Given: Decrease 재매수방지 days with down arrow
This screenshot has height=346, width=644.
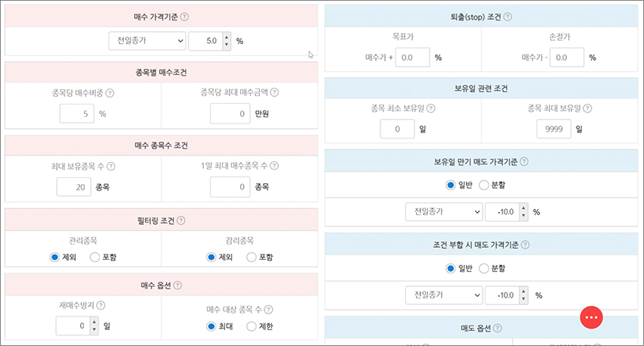Looking at the screenshot, I should point(95,329).
